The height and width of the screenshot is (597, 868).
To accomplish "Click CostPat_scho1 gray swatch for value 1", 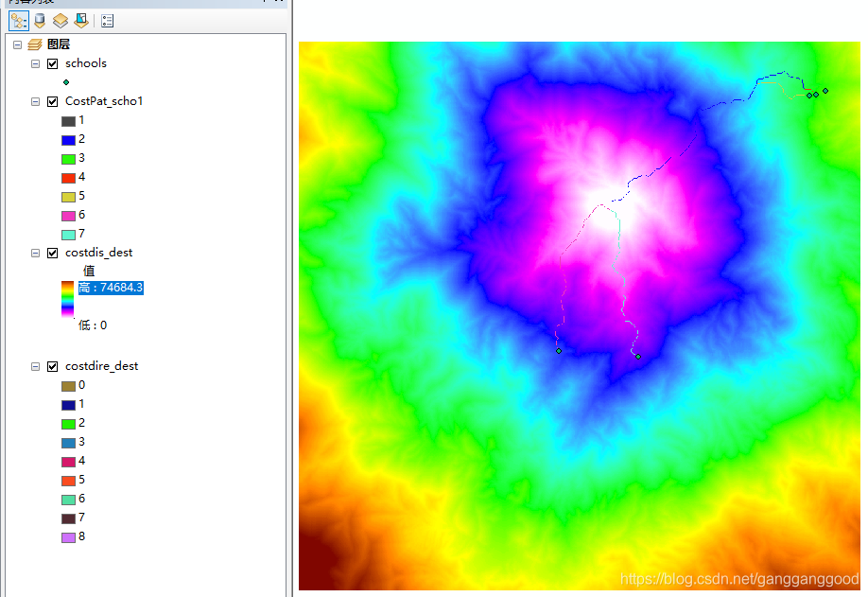I will coord(69,121).
